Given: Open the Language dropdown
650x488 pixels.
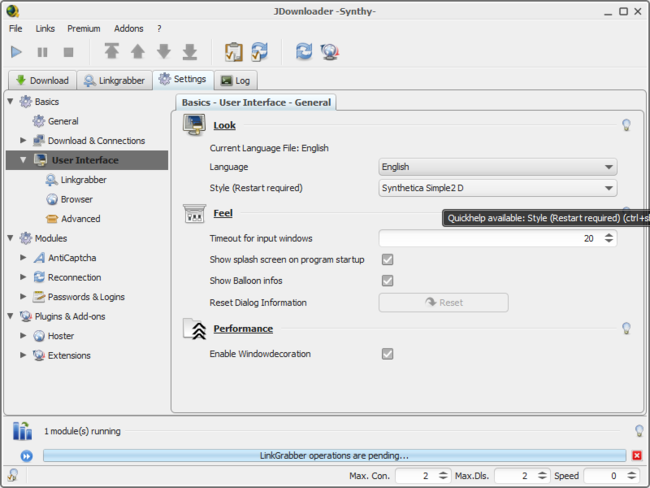Looking at the screenshot, I should tap(498, 167).
